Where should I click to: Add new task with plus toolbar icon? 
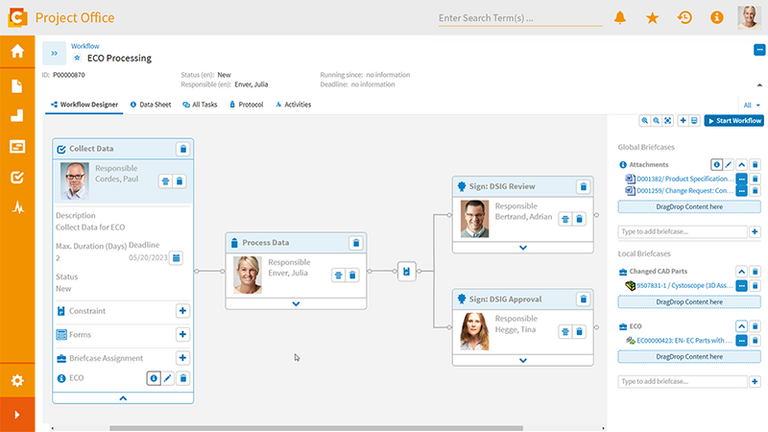pyautogui.click(x=683, y=120)
